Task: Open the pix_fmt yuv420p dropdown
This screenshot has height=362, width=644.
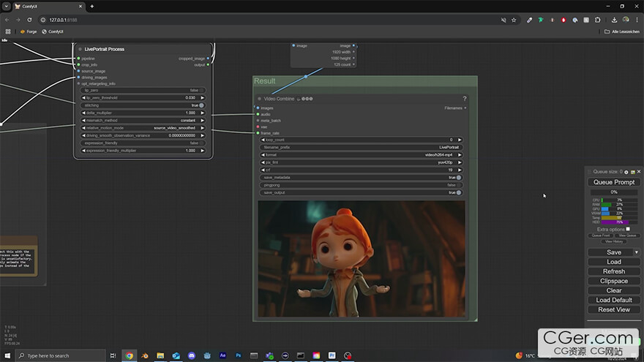Action: click(x=361, y=162)
